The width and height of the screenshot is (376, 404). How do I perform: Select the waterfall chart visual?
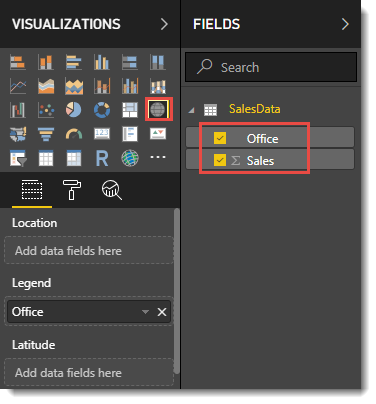[18, 110]
